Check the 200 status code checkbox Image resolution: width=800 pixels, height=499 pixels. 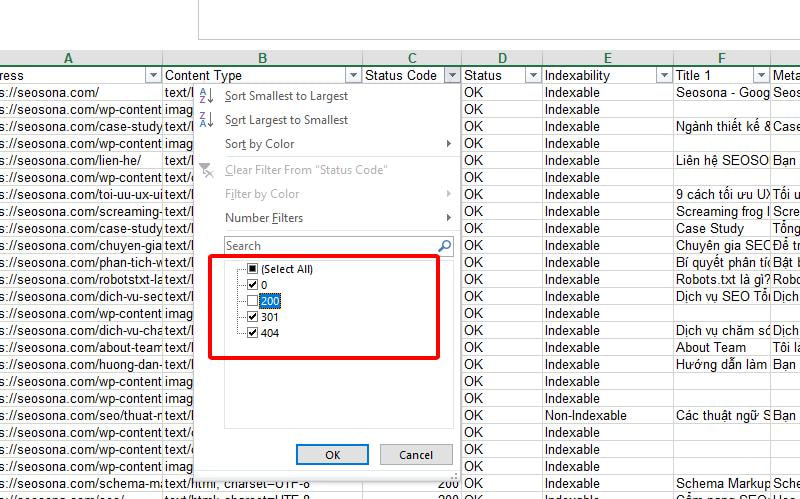253,301
